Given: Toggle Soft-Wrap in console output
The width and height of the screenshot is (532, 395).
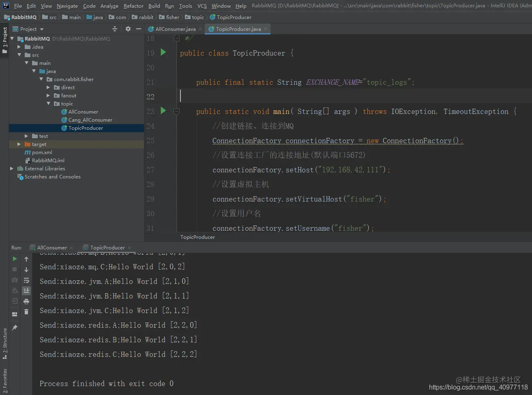Looking at the screenshot, I should click(26, 280).
